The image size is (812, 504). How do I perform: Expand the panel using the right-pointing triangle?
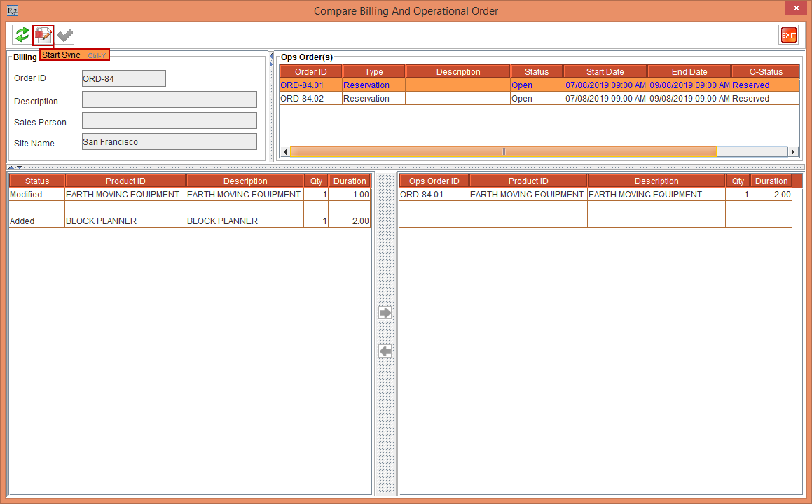tap(271, 63)
